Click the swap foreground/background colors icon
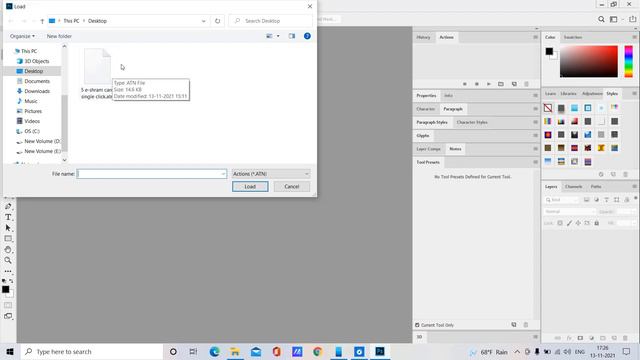This screenshot has width=640, height=360. [x=11, y=281]
